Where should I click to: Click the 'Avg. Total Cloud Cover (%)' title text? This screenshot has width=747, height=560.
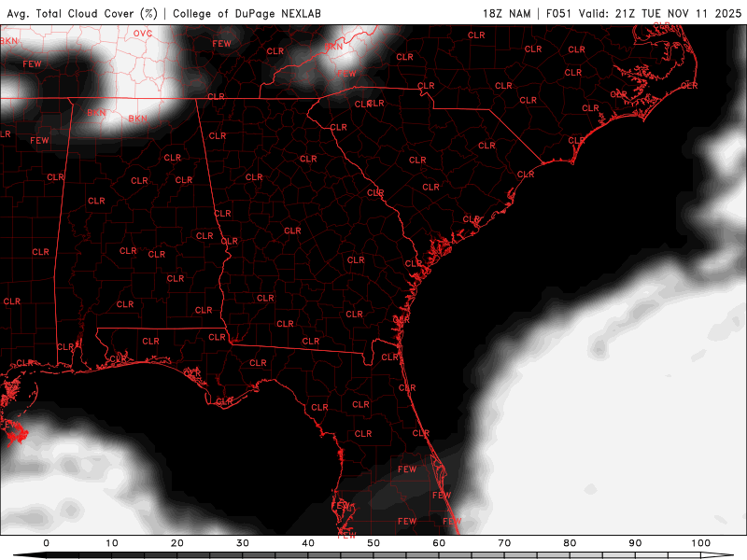pyautogui.click(x=82, y=14)
